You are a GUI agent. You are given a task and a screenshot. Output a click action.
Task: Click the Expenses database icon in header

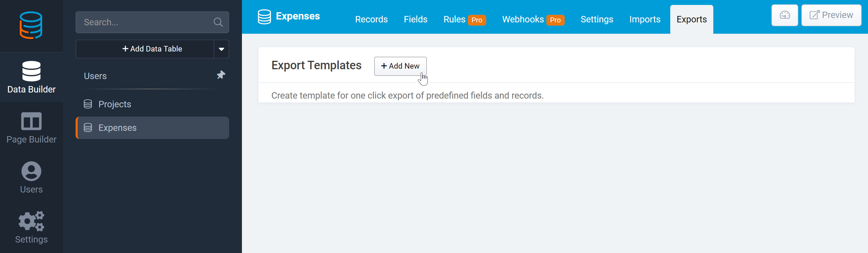(x=264, y=17)
